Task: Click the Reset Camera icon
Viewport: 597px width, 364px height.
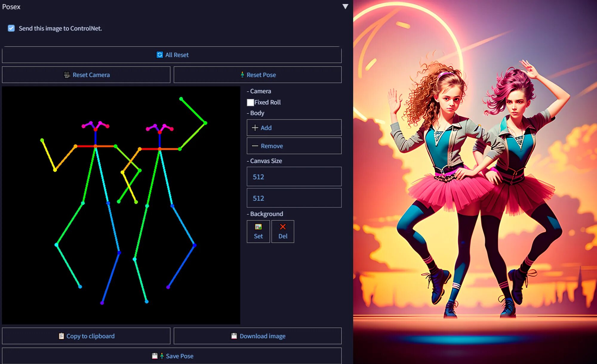Action: (x=67, y=75)
